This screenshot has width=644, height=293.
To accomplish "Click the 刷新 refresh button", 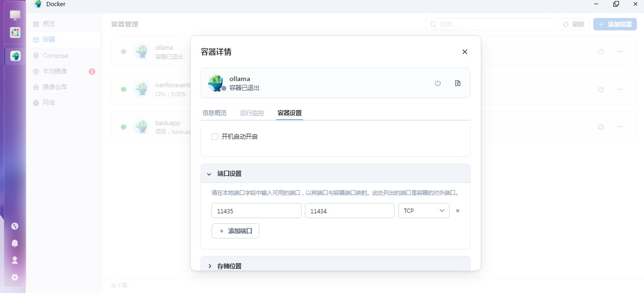I will point(574,24).
